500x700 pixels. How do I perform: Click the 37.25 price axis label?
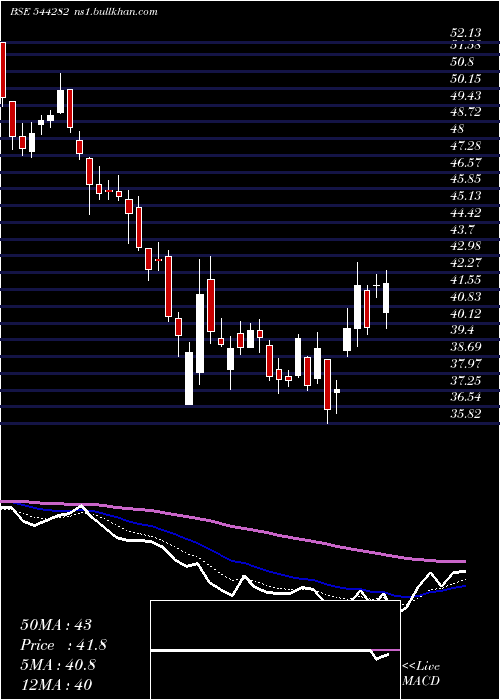[x=466, y=380]
